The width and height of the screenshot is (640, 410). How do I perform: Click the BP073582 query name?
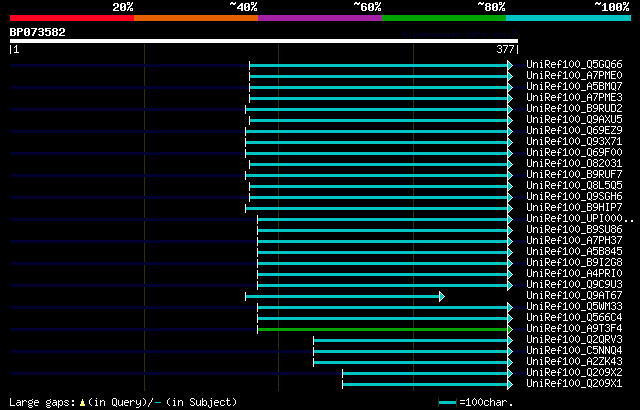pyautogui.click(x=38, y=32)
